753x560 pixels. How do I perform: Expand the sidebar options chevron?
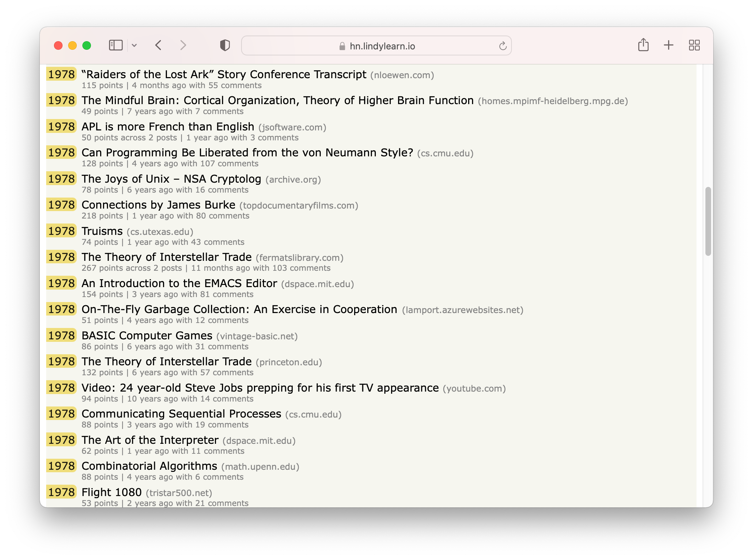(134, 45)
